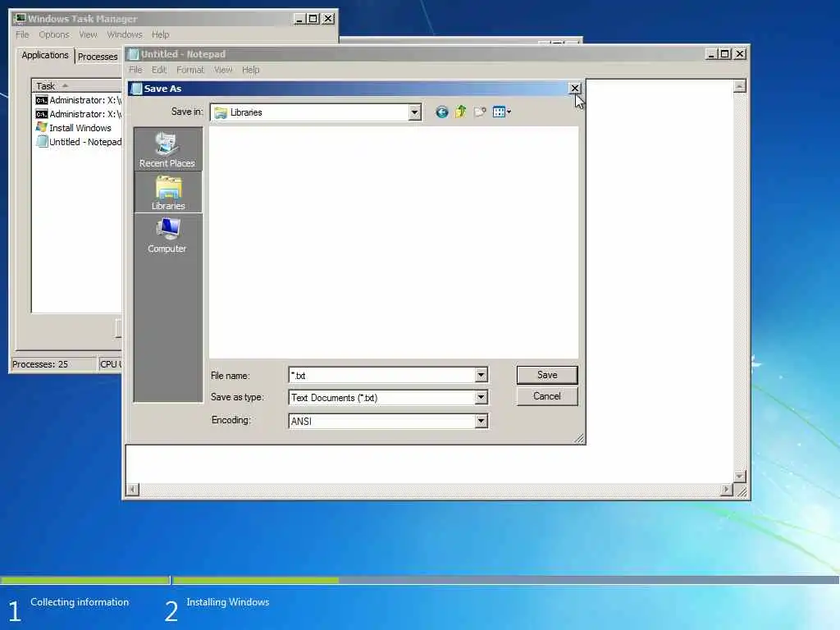Click the Processes: 25 status text
This screenshot has width=840, height=630.
[x=40, y=364]
